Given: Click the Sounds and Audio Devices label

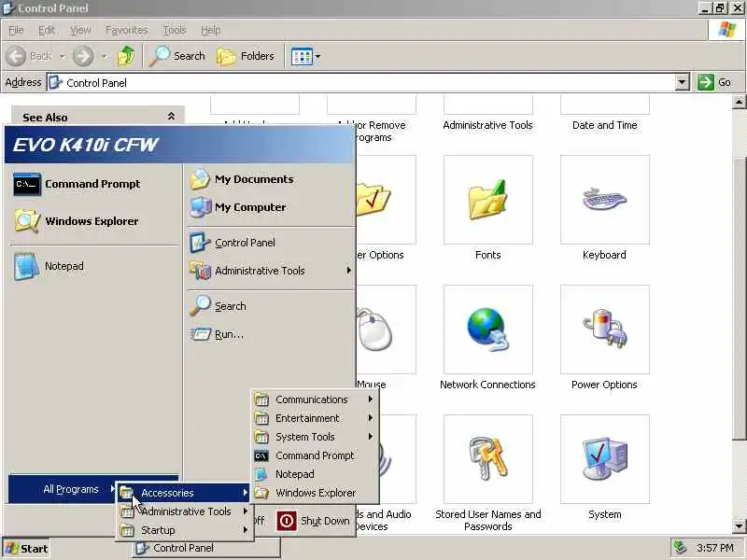Looking at the screenshot, I should click(384, 521).
